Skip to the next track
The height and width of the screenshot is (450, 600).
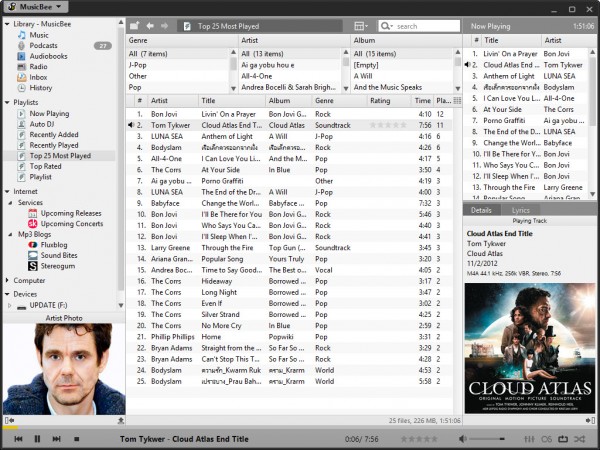tap(56, 439)
